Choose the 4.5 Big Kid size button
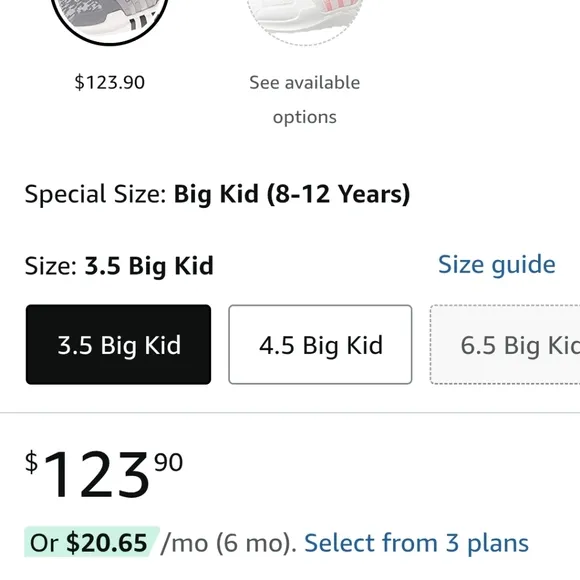Screen dimensions: 580x580 tap(320, 344)
